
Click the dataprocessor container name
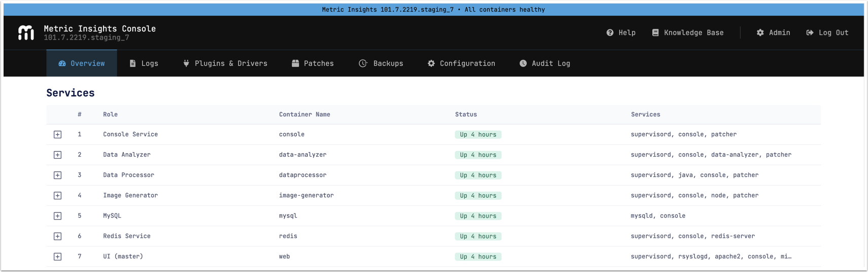pyautogui.click(x=303, y=175)
